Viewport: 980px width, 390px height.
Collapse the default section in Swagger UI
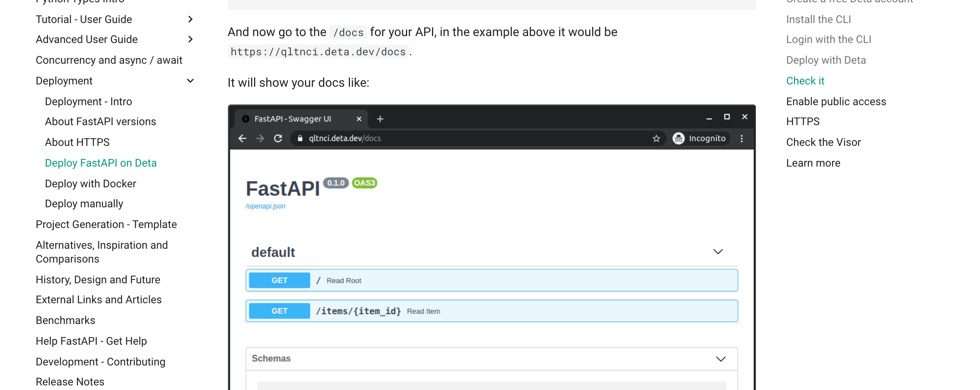pyautogui.click(x=718, y=252)
